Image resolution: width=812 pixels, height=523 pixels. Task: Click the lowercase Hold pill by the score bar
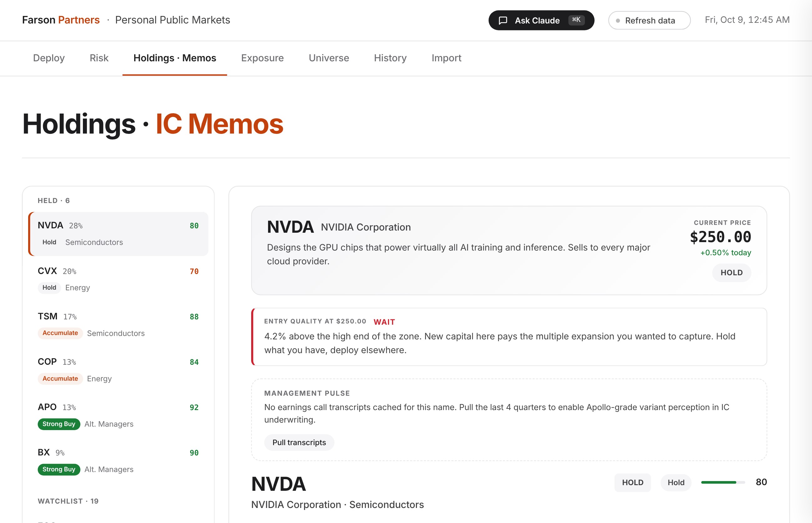[676, 483]
